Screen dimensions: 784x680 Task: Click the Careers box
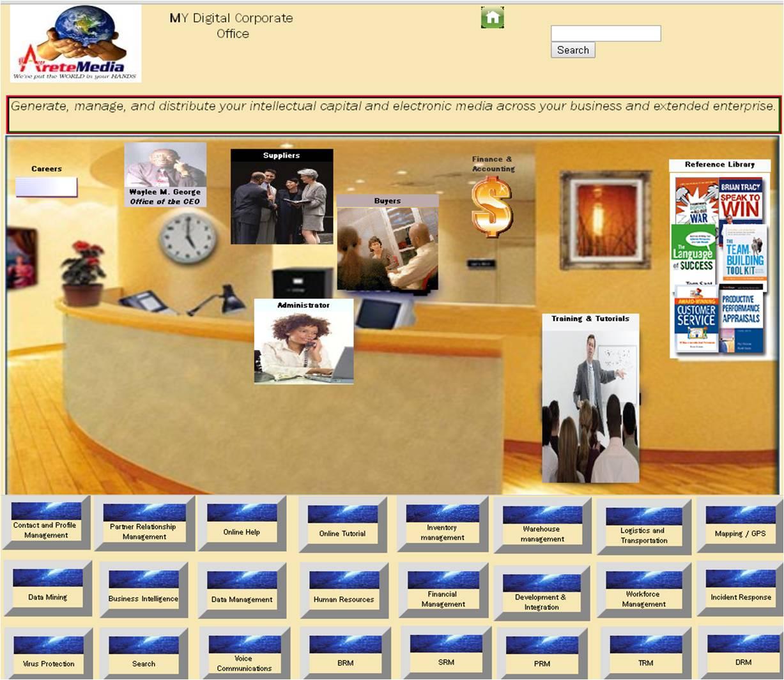tap(46, 186)
